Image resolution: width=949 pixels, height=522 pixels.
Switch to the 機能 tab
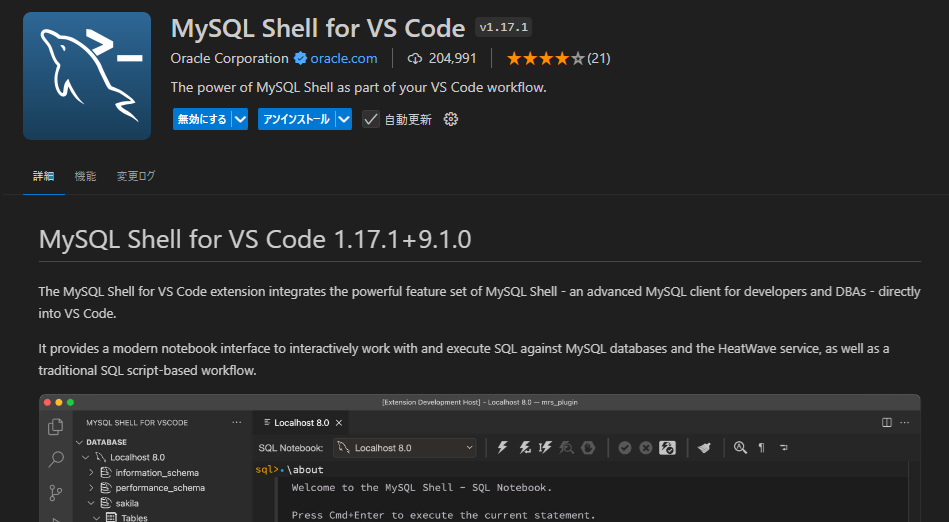(x=85, y=176)
